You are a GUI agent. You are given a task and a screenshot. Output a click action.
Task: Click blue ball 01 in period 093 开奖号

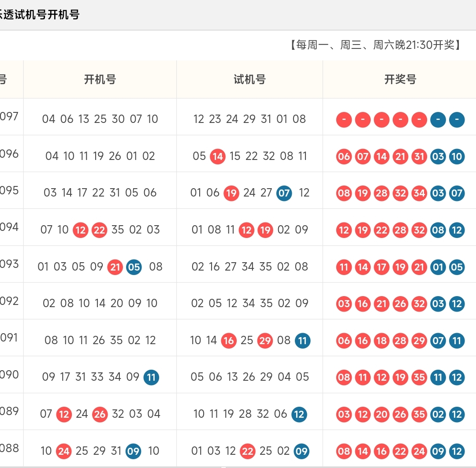tap(438, 267)
